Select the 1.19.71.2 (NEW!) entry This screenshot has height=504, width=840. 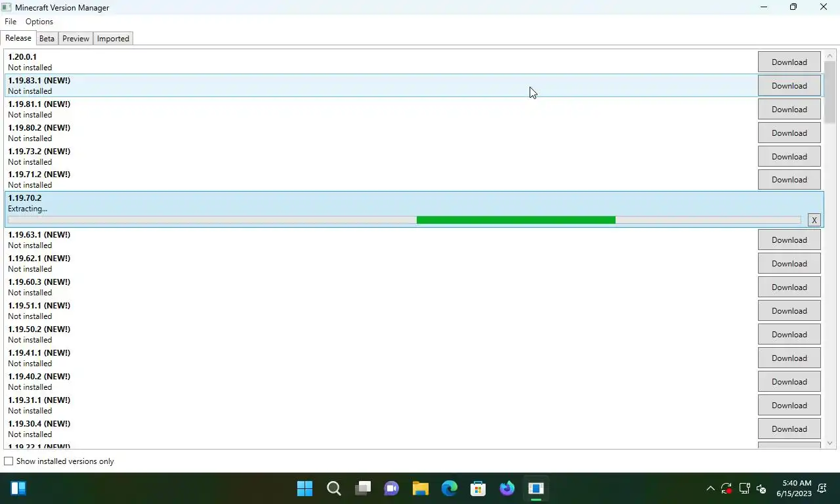pos(413,180)
